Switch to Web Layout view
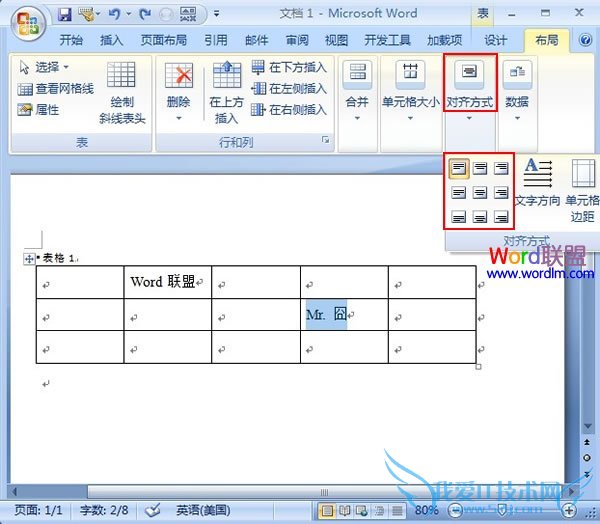Screen dimensions: 600x524 [362, 510]
